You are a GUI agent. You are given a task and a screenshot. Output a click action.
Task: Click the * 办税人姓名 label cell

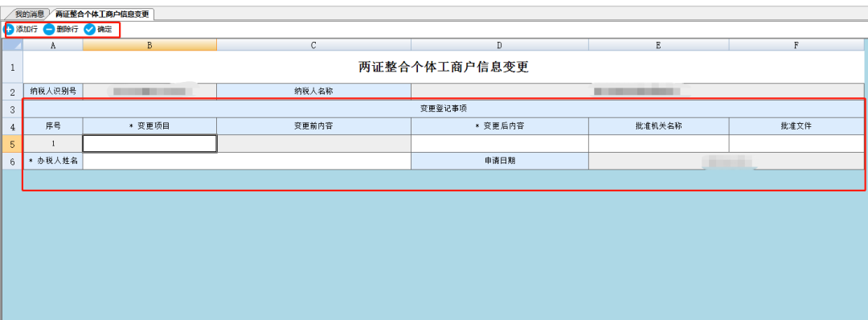tap(53, 161)
